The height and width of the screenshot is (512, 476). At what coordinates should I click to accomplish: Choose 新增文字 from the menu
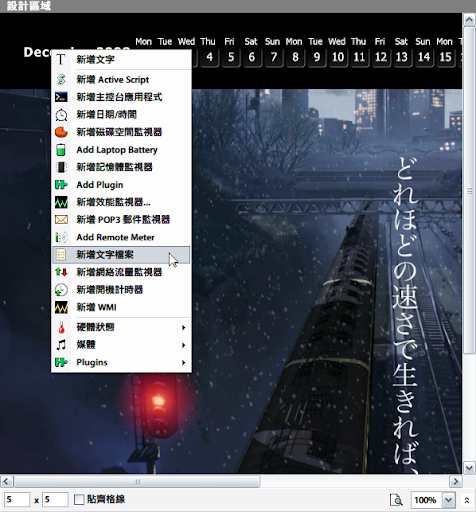[x=121, y=60]
